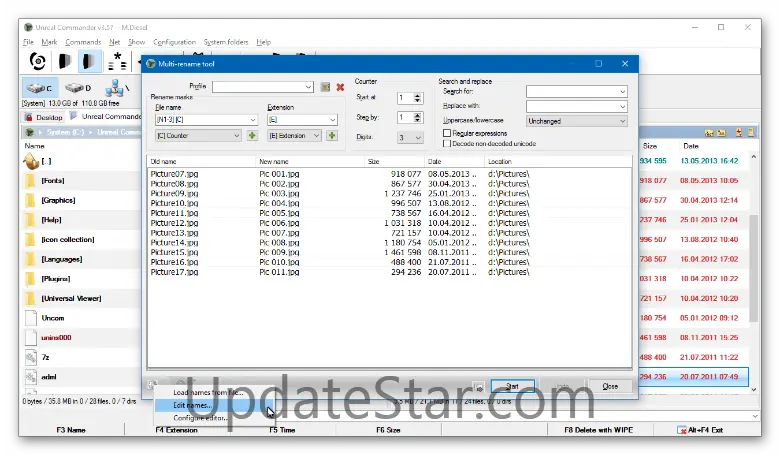Open the Configuration menu
780x455 pixels.
pyautogui.click(x=174, y=42)
